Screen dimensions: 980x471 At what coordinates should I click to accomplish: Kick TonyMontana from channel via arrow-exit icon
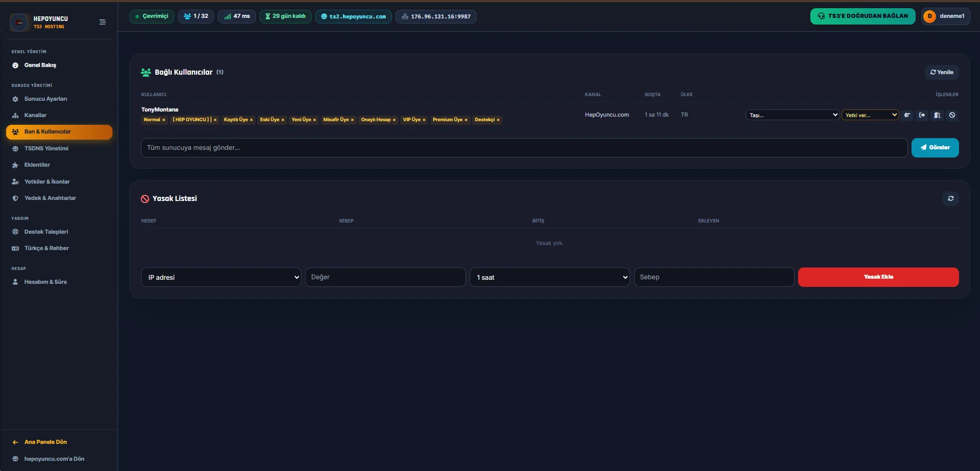coord(922,115)
